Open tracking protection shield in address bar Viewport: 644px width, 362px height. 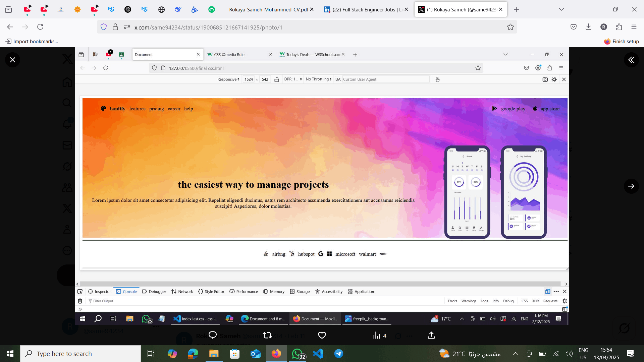point(104,27)
